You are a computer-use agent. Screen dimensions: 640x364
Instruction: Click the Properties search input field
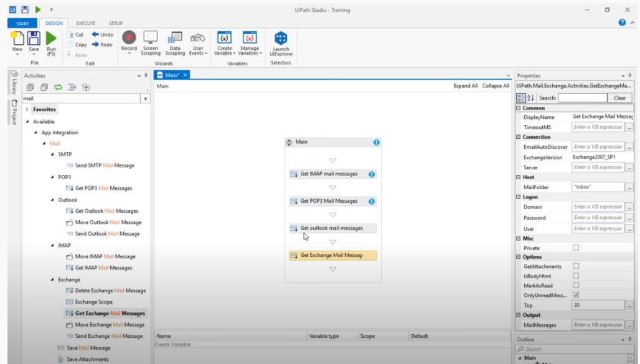tap(583, 98)
